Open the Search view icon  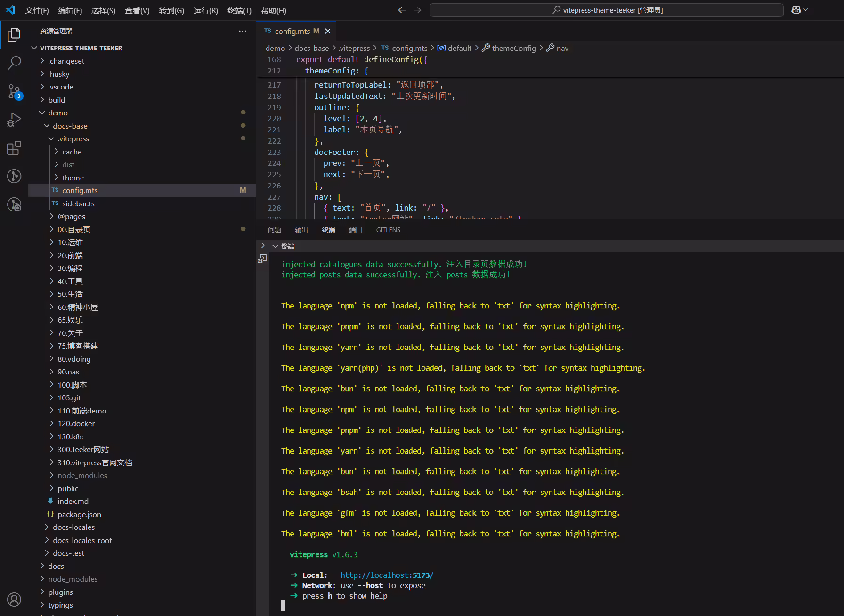(x=14, y=63)
